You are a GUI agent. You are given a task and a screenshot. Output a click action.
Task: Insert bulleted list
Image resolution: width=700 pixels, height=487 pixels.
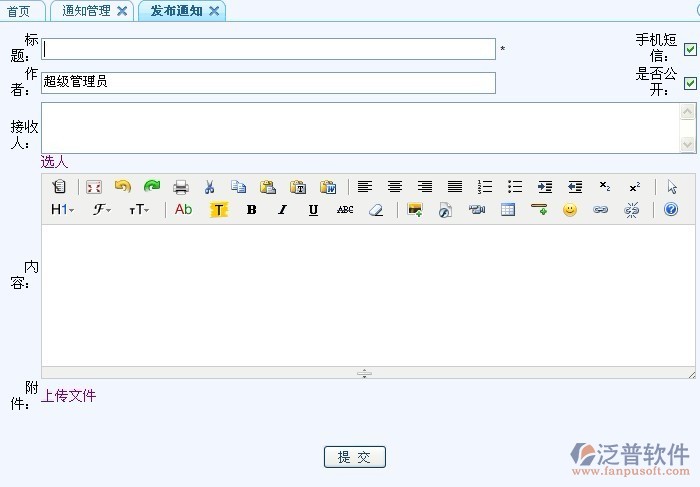pos(515,187)
